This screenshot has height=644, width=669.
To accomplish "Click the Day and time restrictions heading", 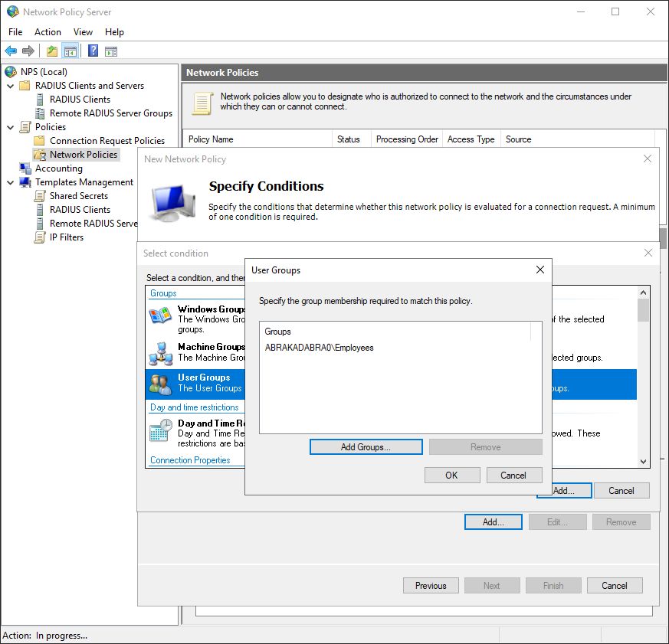I will 194,407.
